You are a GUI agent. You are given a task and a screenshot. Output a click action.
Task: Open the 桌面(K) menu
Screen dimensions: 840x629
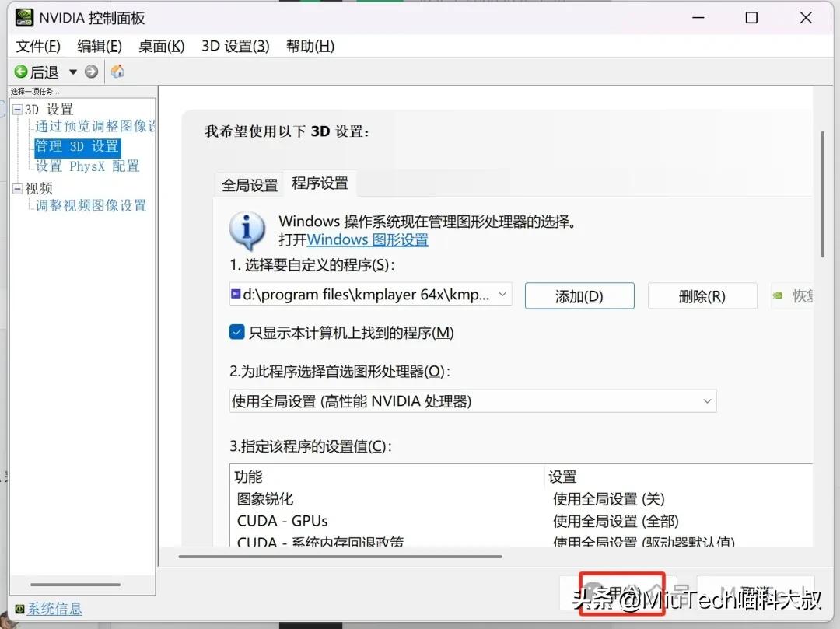(x=161, y=46)
